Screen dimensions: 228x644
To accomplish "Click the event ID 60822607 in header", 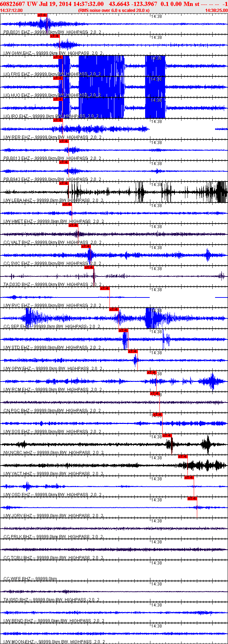I will coord(12,4).
